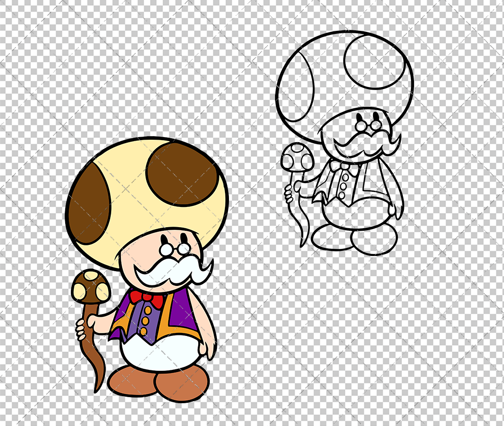The width and height of the screenshot is (504, 426).
Task: Click the red bow tie on colored Toadsworth
Action: [146, 299]
